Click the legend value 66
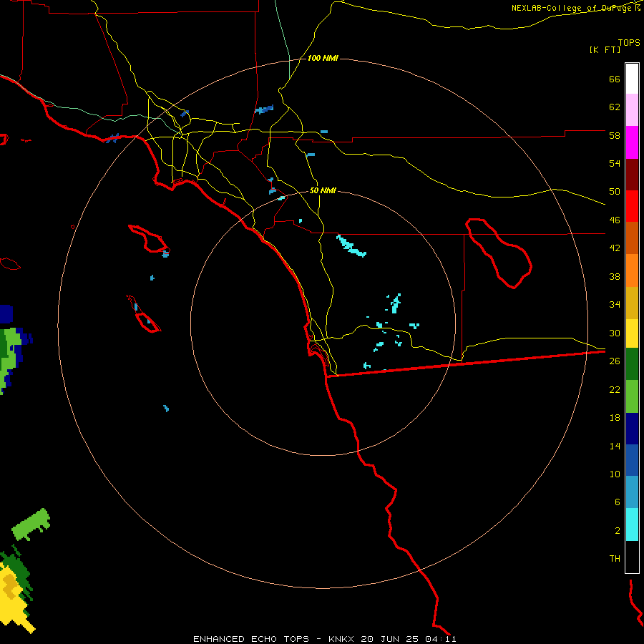 point(615,79)
